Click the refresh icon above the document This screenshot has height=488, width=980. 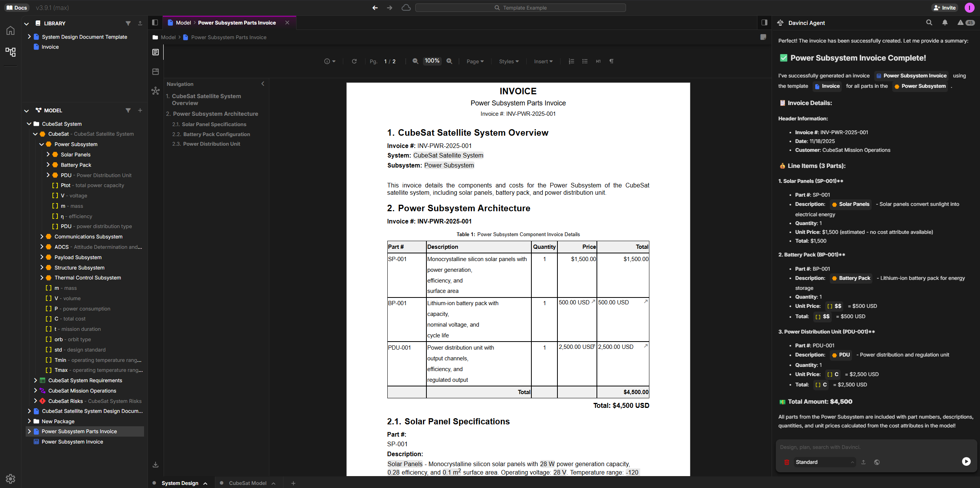pos(354,61)
